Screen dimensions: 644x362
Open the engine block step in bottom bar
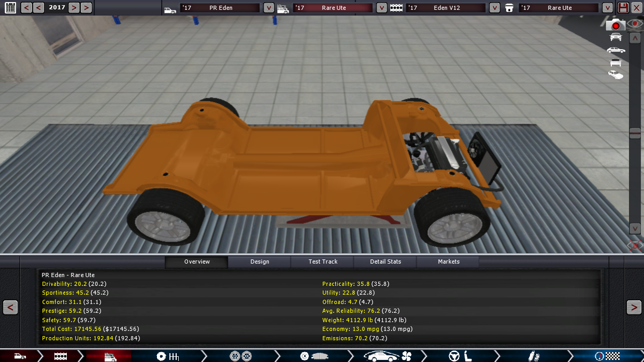[x=61, y=356]
